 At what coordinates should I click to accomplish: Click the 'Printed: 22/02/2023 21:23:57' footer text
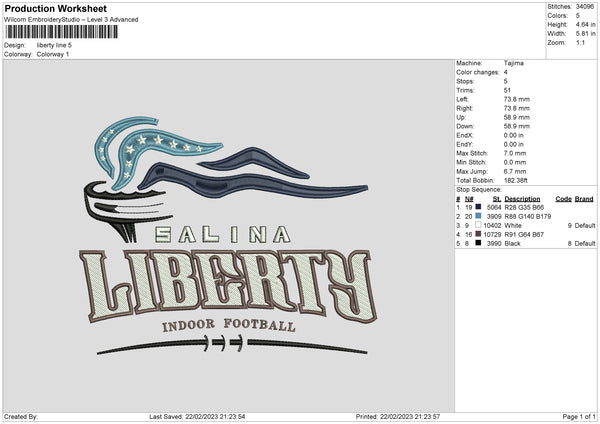click(398, 416)
